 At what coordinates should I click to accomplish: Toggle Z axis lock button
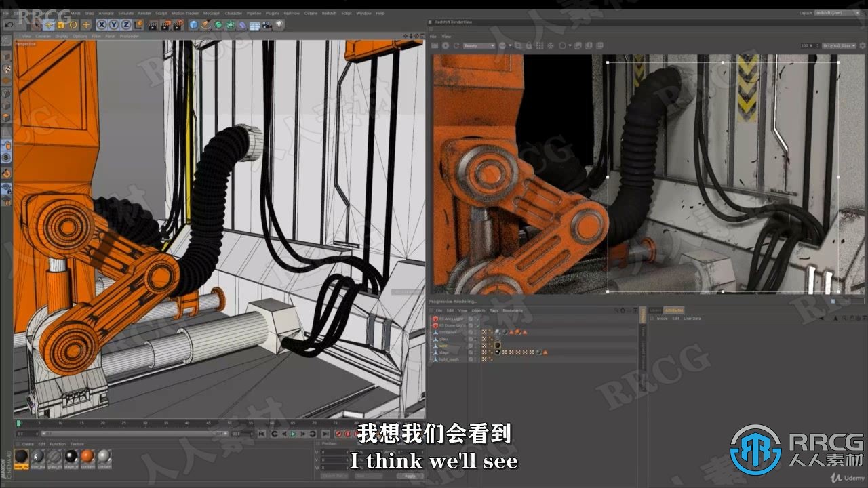click(126, 24)
